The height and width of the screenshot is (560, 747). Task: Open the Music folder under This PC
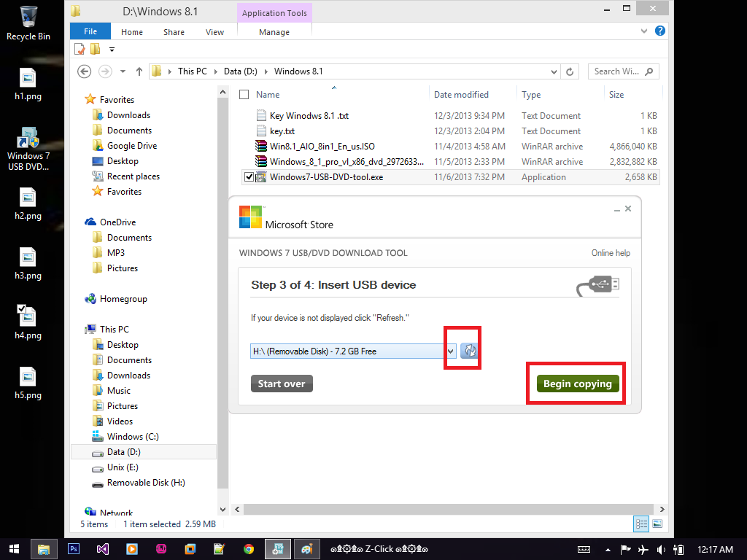(x=119, y=391)
